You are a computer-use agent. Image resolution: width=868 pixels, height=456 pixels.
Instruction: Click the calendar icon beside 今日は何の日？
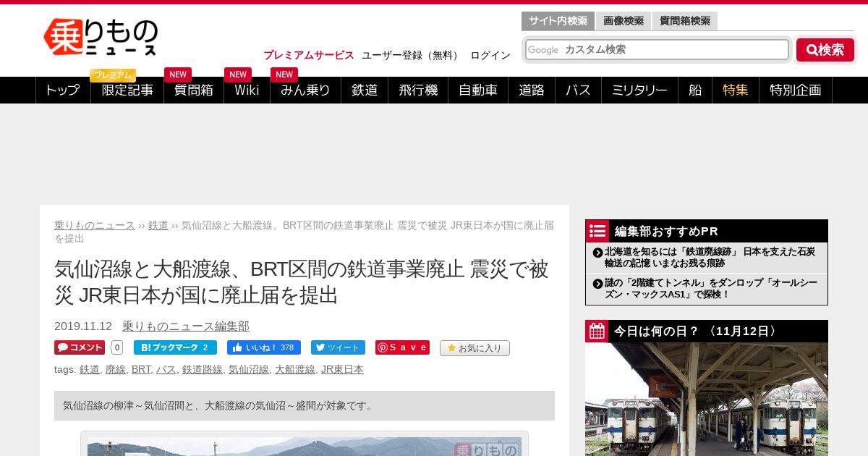597,332
